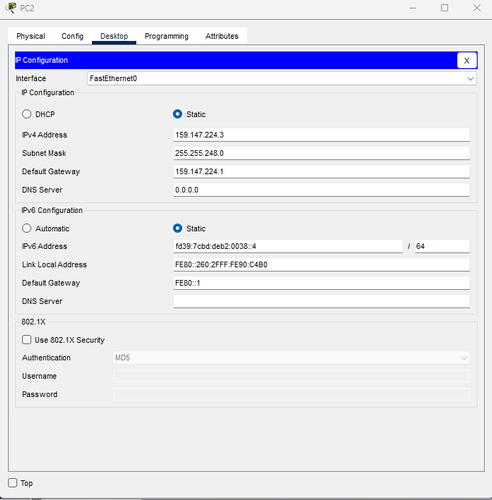Choose Automatic IPv6 configuration
Viewport: 492px width, 500px height.
point(27,228)
